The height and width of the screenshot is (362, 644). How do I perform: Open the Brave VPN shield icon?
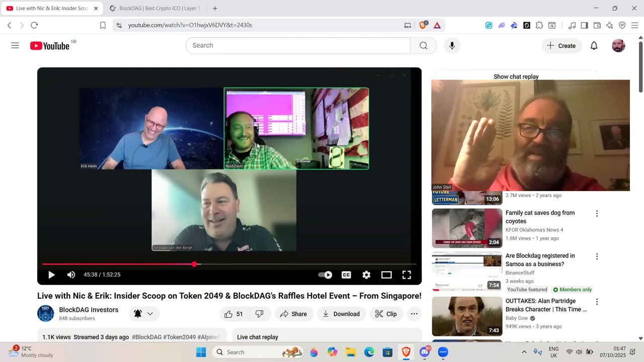(622, 25)
